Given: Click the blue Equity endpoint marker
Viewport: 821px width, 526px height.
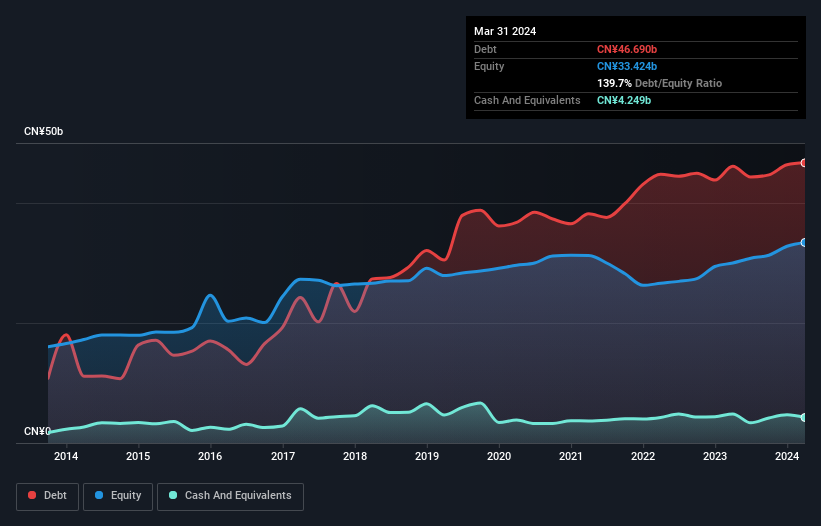Looking at the screenshot, I should click(804, 242).
